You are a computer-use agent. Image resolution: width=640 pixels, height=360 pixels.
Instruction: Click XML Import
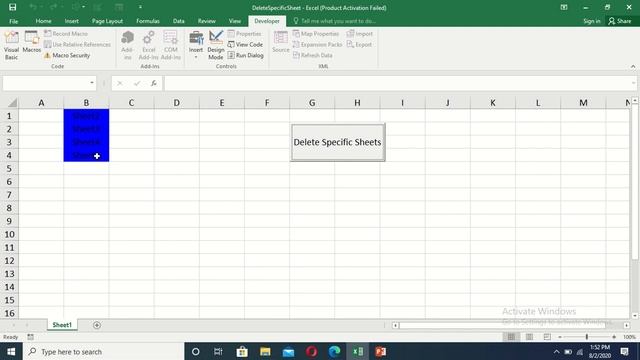click(x=360, y=33)
